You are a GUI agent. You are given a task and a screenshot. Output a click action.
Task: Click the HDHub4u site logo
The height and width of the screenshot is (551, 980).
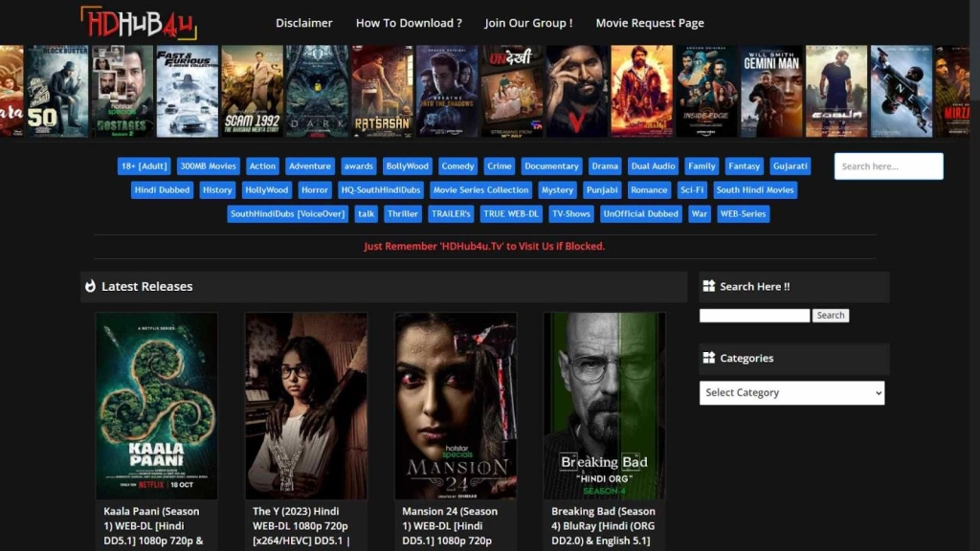coord(138,23)
